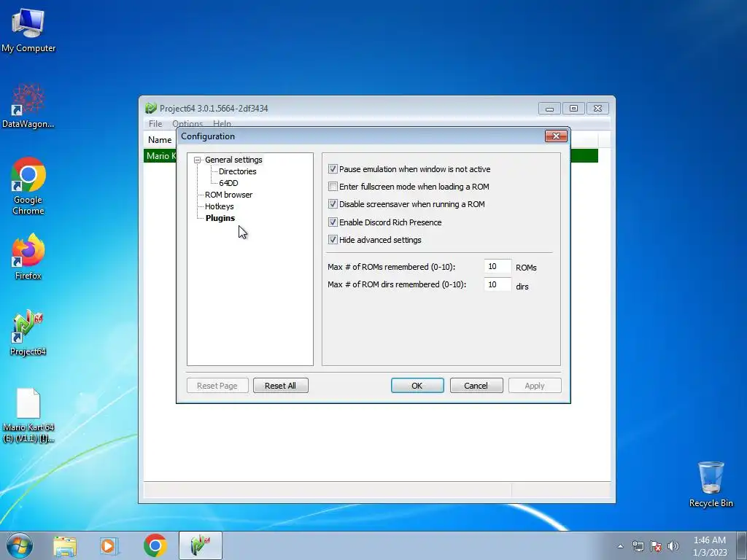Select ROM browser in the settings tree
Screen dimensions: 747x560
point(228,195)
